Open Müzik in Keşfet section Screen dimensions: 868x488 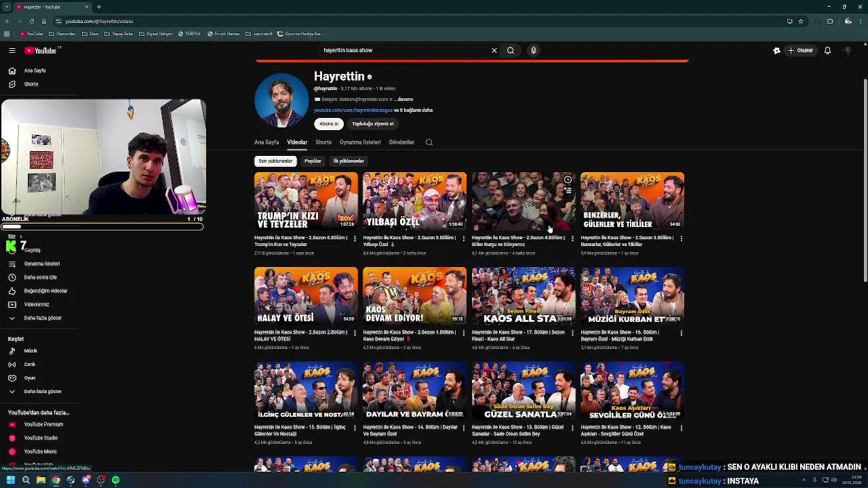(x=31, y=351)
